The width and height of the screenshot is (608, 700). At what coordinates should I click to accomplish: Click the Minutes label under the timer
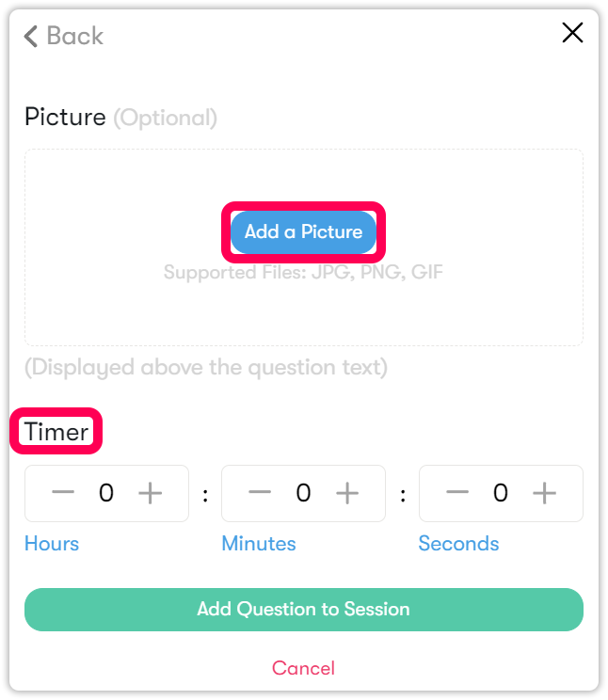pyautogui.click(x=259, y=544)
